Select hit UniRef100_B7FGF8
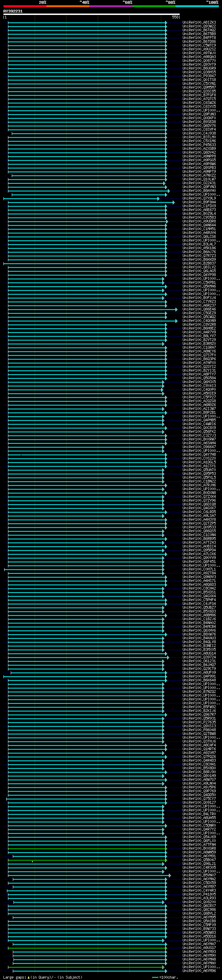Screen dimensions: 222x980 coord(199,95)
